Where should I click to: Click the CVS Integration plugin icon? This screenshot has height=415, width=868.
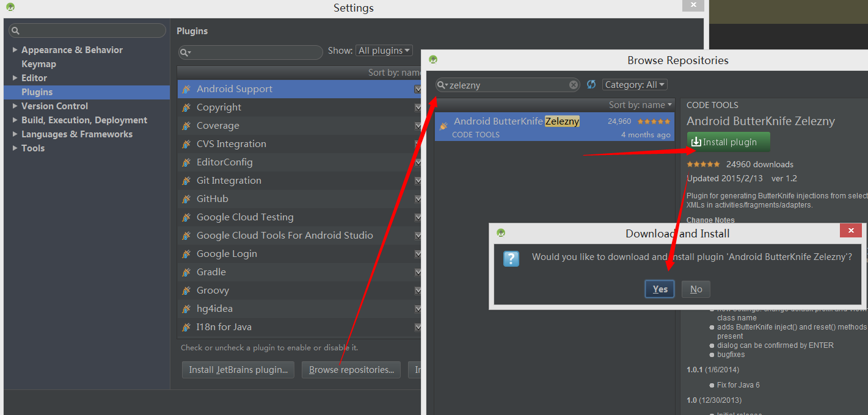coord(186,144)
